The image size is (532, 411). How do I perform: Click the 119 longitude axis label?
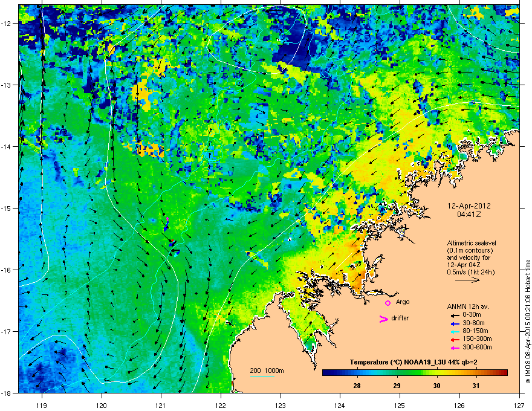click(x=42, y=405)
